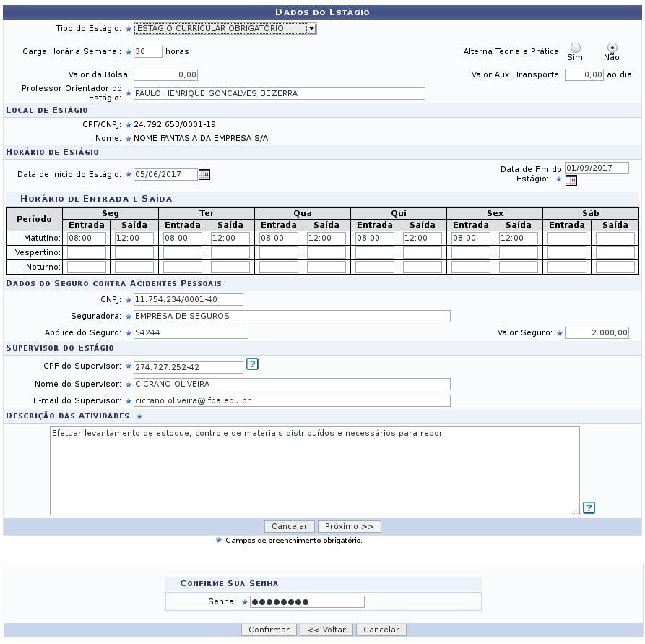Image resolution: width=645 pixels, height=644 pixels.
Task: Click the Descrição das Atividades text area
Action: pos(315,471)
